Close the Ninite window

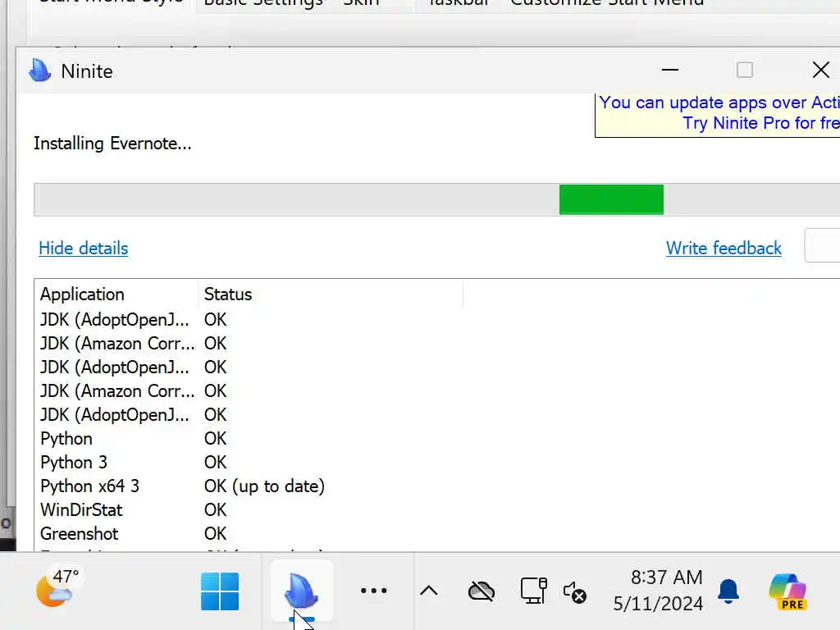point(820,70)
